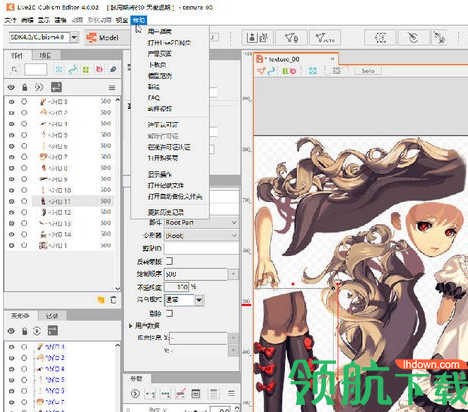Switch to the second tab of the parts panel
Screen dimensions: 468x412
click(46, 55)
